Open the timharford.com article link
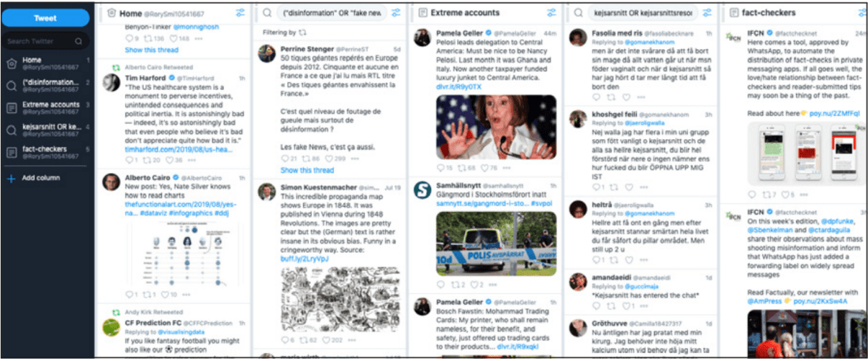The width and height of the screenshot is (868, 361). pyautogui.click(x=179, y=150)
